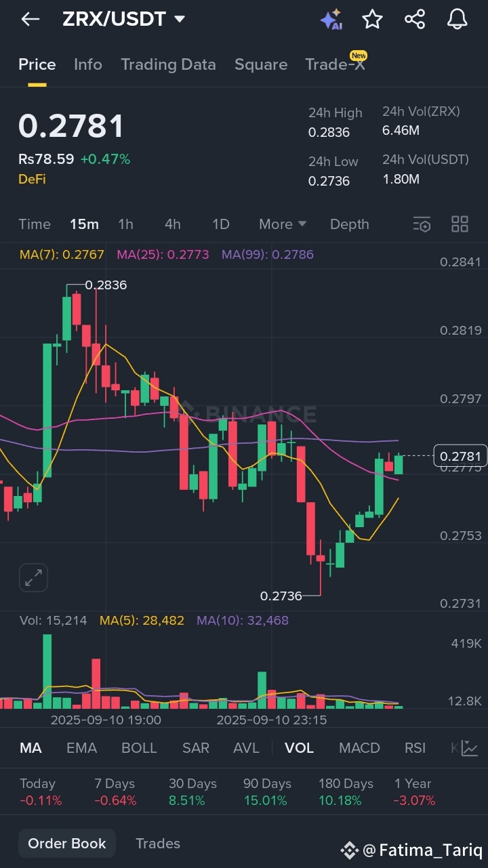Tap the 0.2781 current price marker
This screenshot has width=488, height=868.
click(460, 456)
